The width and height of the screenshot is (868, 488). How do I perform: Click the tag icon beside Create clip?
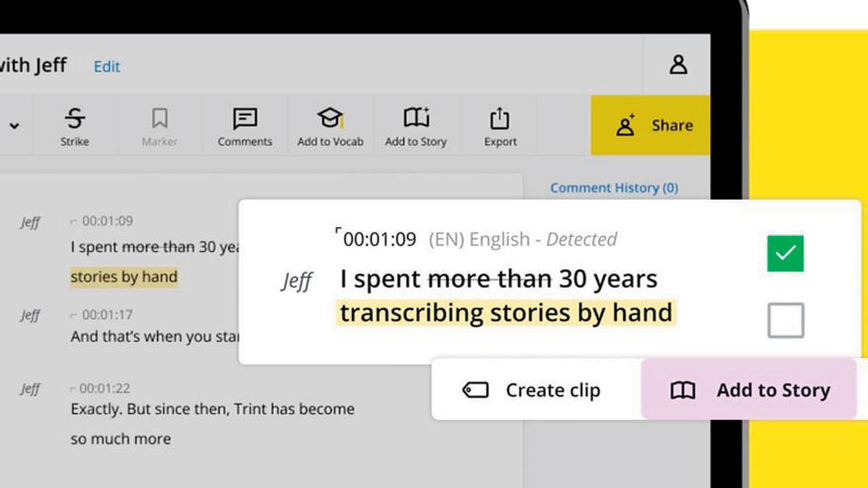(x=475, y=390)
